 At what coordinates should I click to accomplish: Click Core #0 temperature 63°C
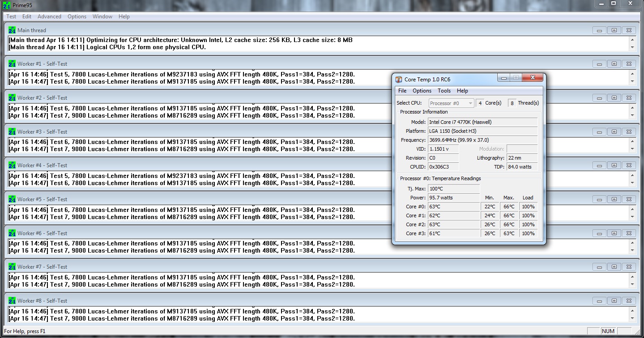pyautogui.click(x=454, y=207)
